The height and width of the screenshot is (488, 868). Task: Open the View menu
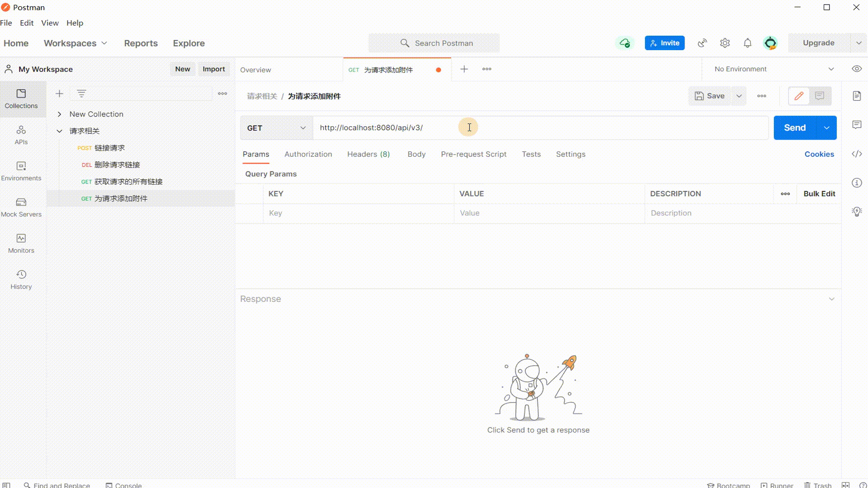click(x=50, y=23)
